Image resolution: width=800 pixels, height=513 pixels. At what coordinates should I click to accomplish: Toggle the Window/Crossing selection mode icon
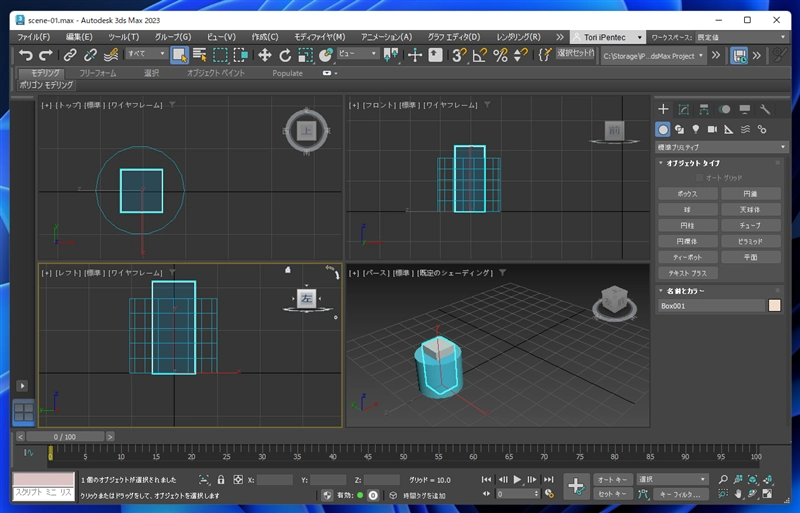click(240, 55)
